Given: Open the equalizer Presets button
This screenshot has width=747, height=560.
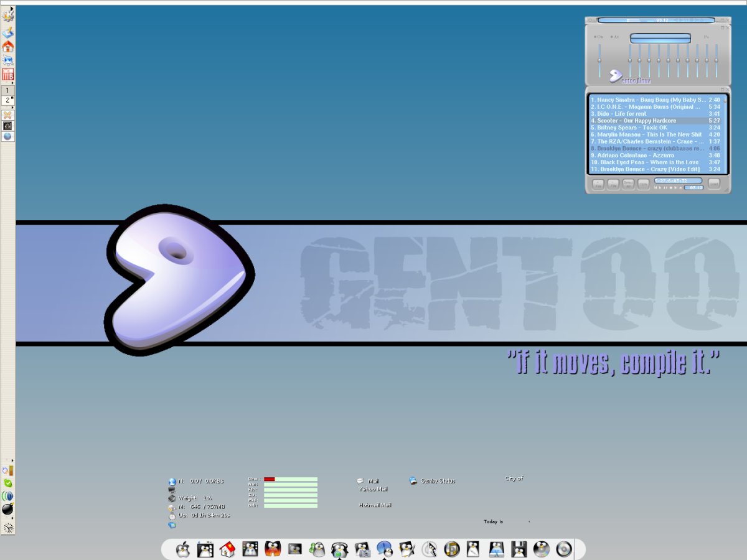Looking at the screenshot, I should coord(707,37).
